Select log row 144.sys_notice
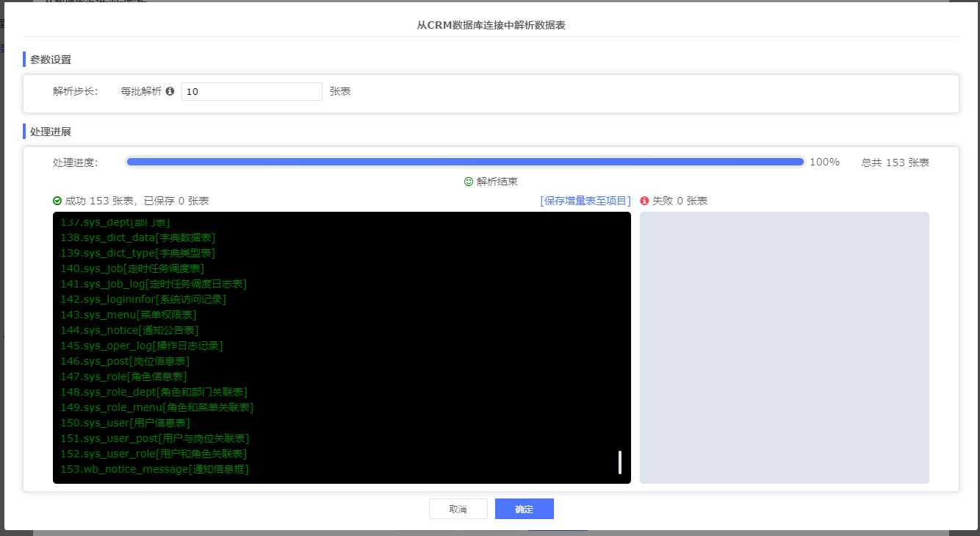Image resolution: width=980 pixels, height=536 pixels. (129, 330)
